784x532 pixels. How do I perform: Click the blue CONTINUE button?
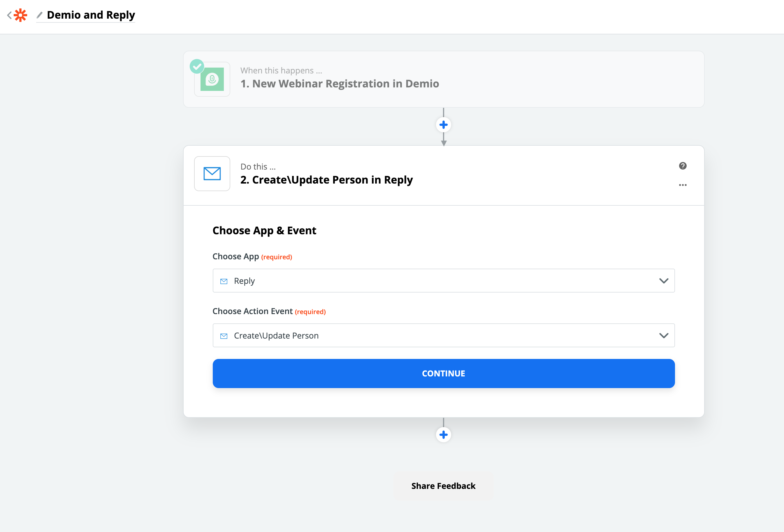(444, 374)
